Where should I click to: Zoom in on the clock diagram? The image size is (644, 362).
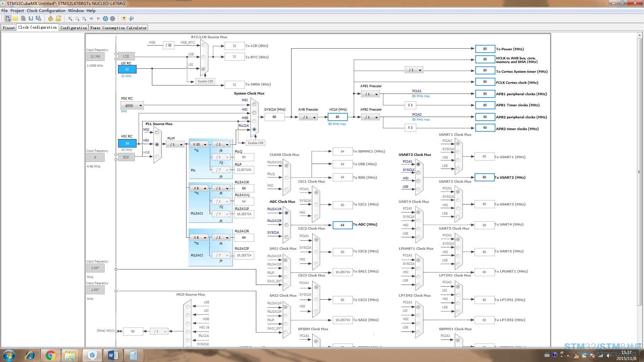(x=70, y=19)
